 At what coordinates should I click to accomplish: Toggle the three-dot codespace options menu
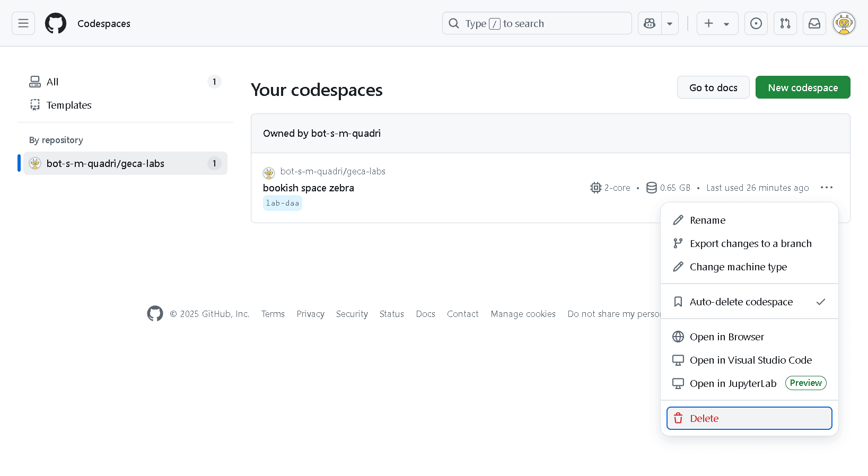826,188
